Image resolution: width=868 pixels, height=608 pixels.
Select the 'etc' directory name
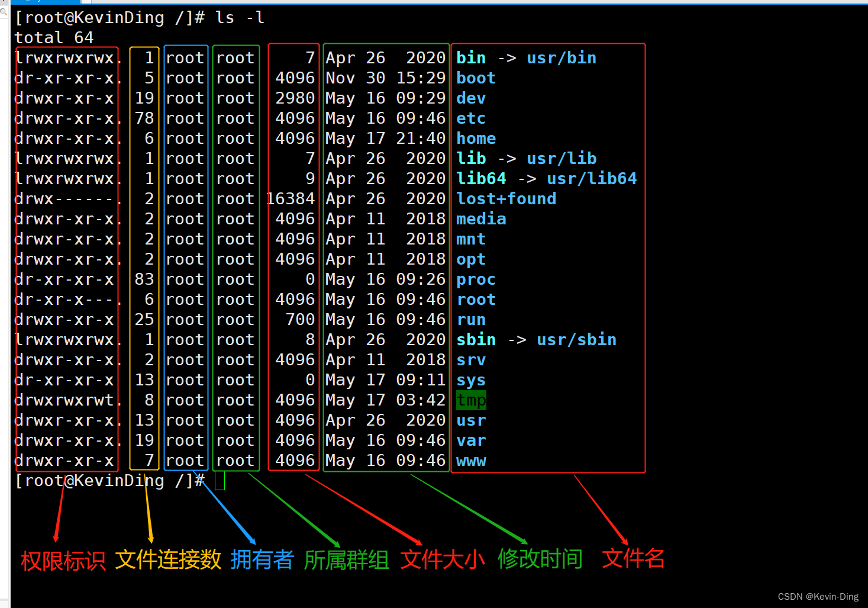(471, 118)
